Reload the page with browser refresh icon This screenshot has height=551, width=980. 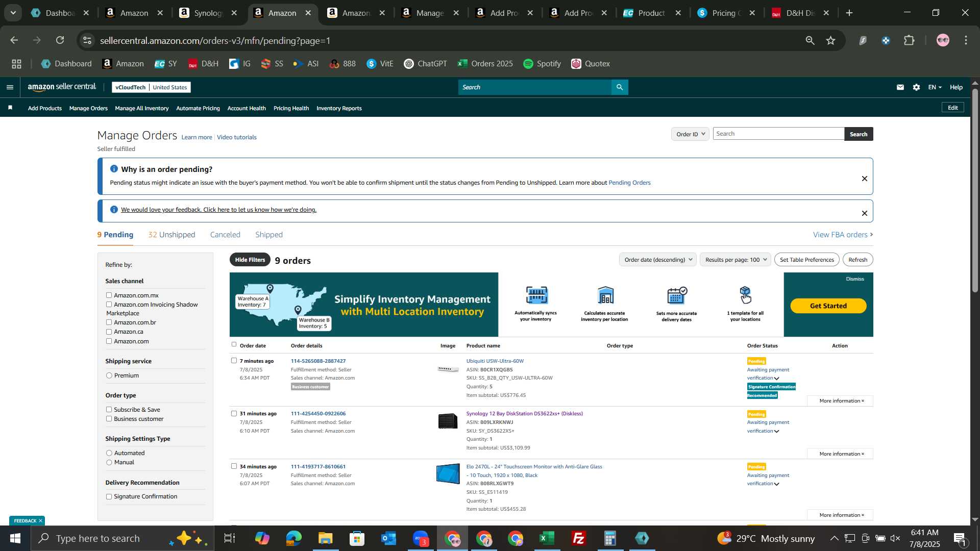tap(60, 40)
